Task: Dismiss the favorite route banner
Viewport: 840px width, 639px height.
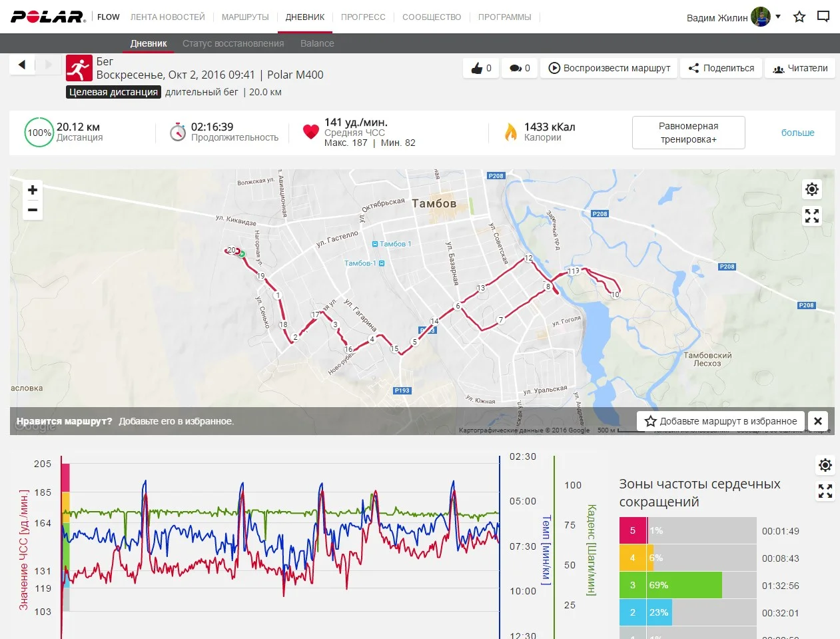Action: point(818,421)
